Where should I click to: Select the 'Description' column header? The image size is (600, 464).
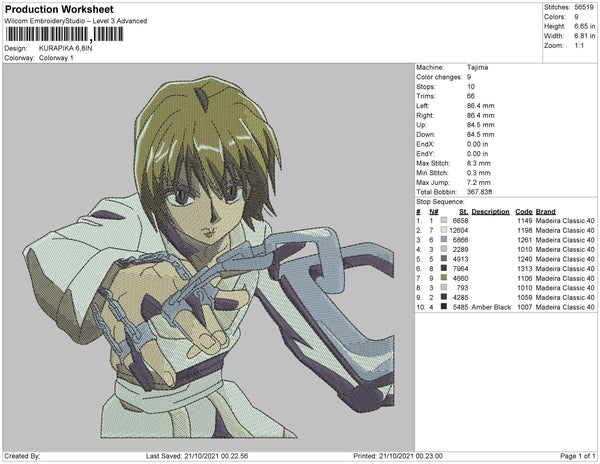pyautogui.click(x=491, y=212)
